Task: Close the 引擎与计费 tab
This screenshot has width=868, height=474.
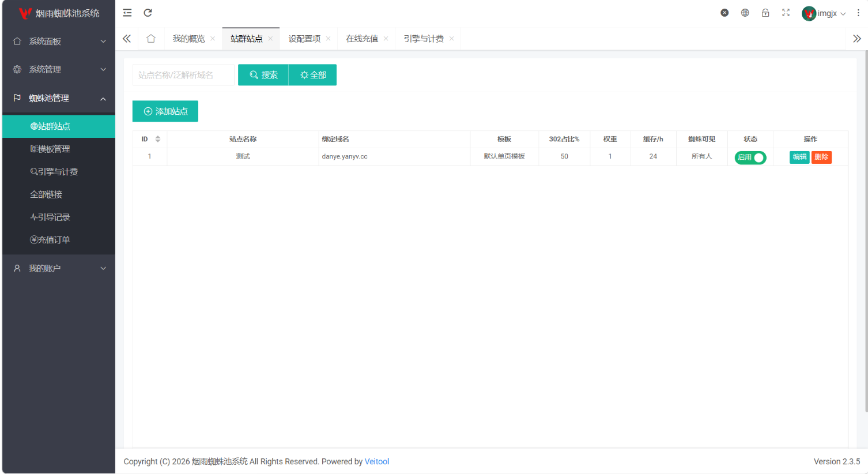Action: (x=451, y=39)
